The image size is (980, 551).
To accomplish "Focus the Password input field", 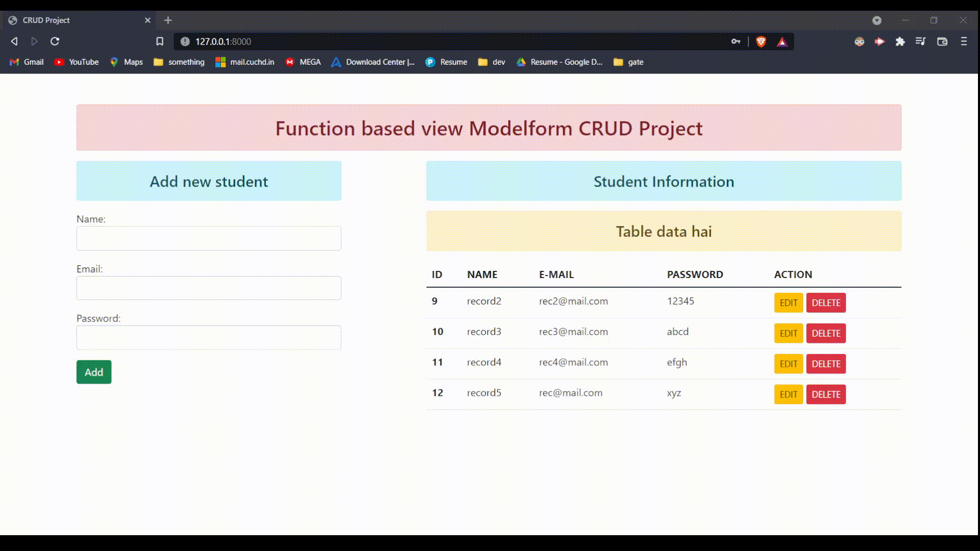I will tap(209, 338).
